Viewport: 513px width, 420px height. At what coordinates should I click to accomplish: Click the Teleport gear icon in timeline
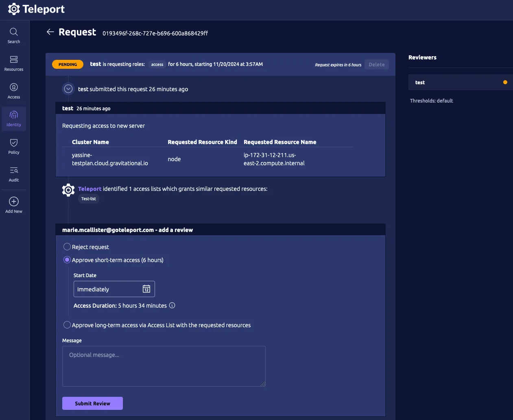(x=68, y=190)
